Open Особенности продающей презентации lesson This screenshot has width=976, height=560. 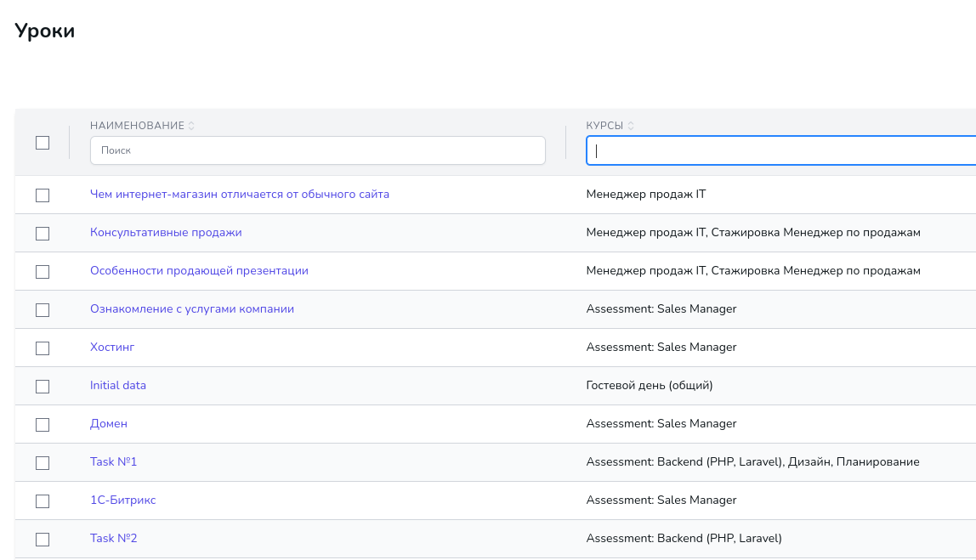point(199,271)
